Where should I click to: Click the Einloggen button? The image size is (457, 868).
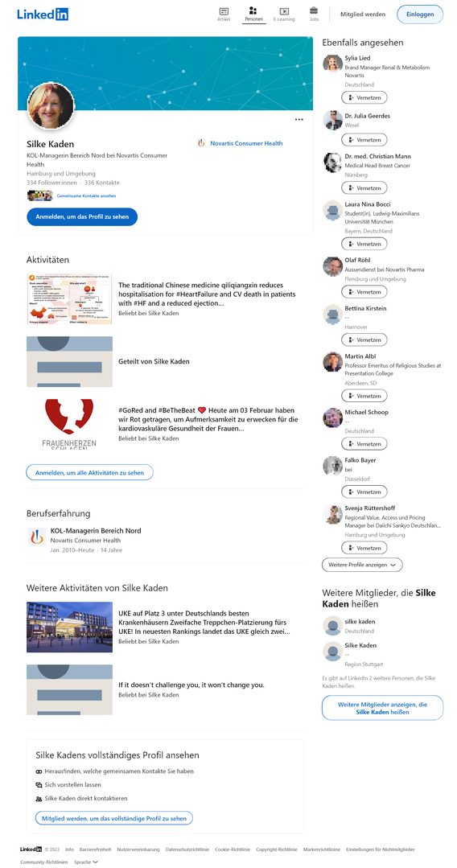pyautogui.click(x=420, y=14)
